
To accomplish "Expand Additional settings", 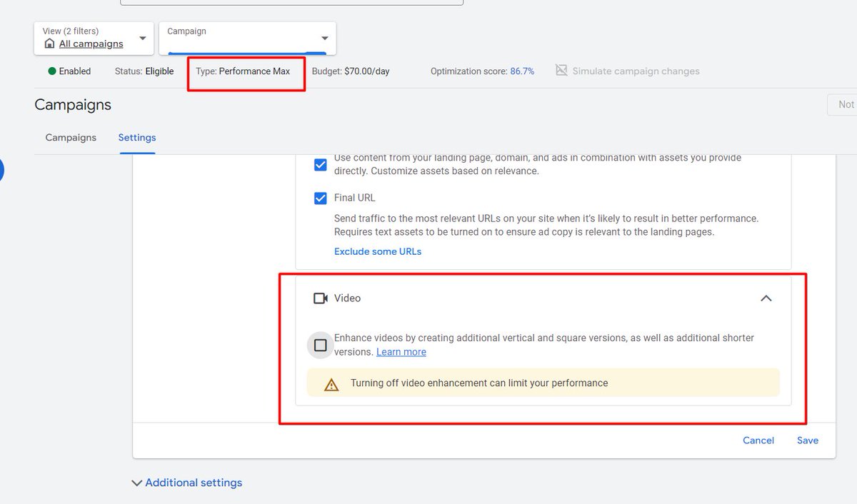I will tap(187, 483).
